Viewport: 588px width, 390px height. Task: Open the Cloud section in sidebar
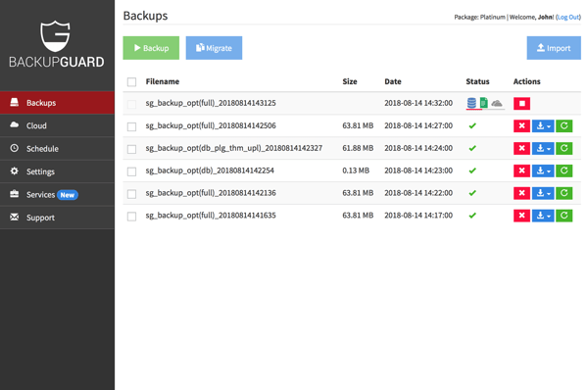click(58, 125)
